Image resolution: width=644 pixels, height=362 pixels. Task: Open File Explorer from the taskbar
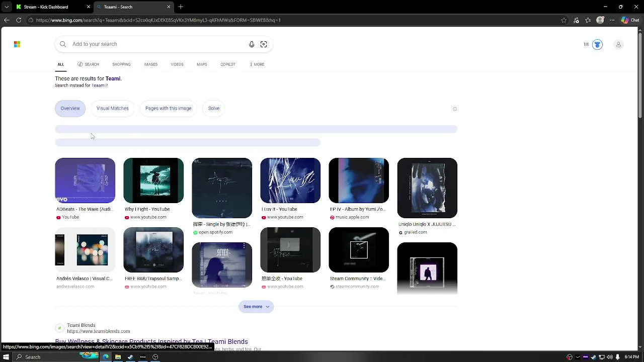tap(118, 357)
